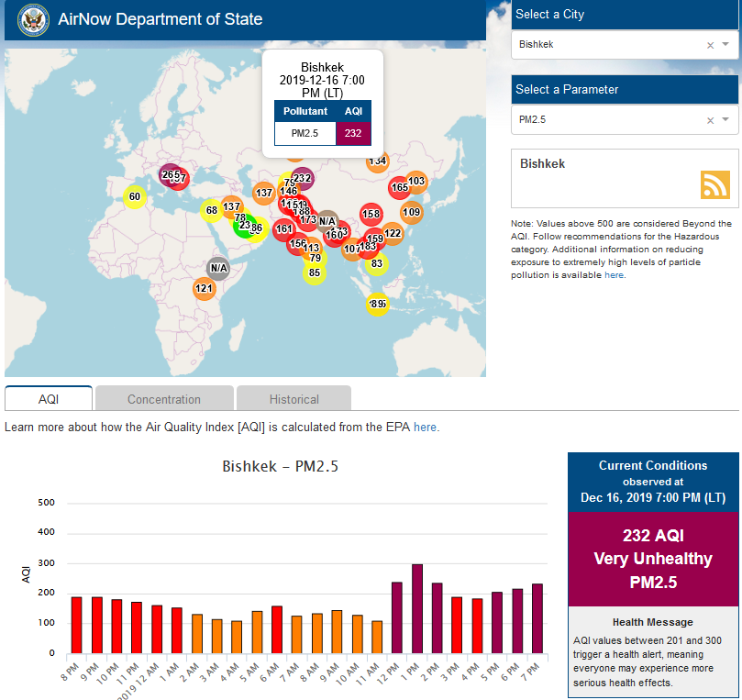This screenshot has height=700, width=742.
Task: Click the orange 121 AQI marker in Africa
Action: pos(205,289)
